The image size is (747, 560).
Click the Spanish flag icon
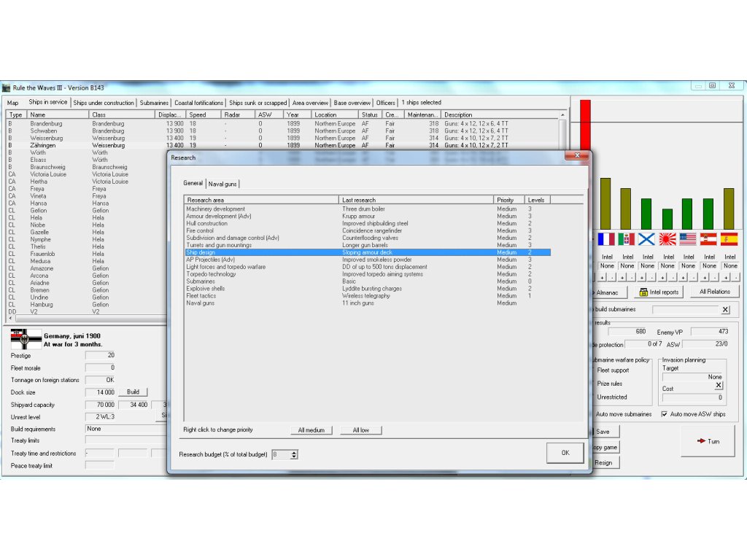(x=729, y=239)
